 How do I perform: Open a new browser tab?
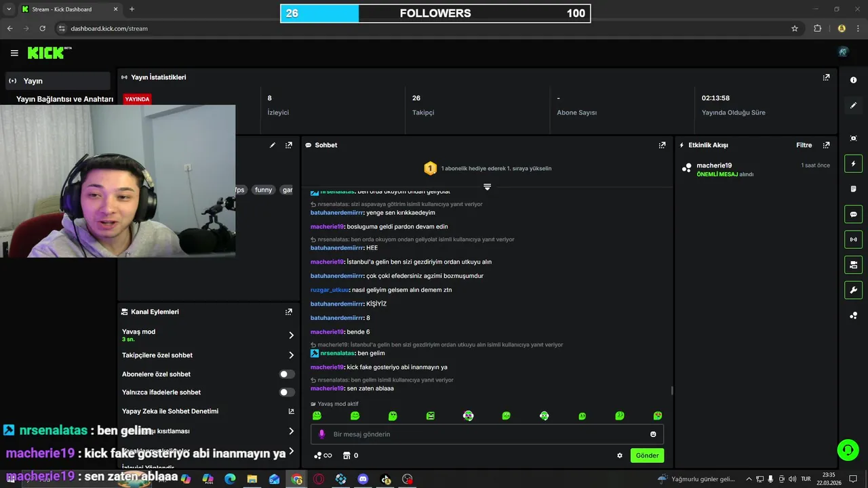(x=132, y=9)
